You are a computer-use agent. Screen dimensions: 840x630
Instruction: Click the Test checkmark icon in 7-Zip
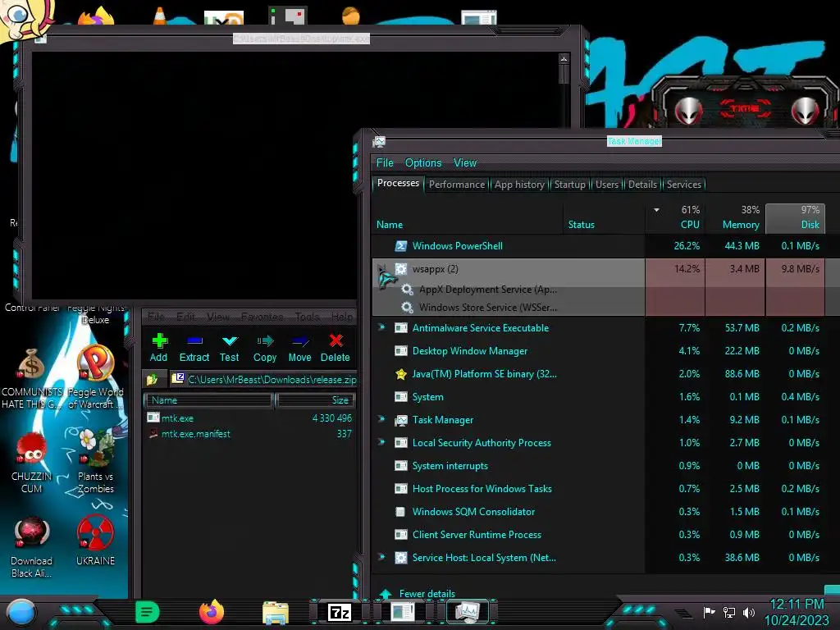230,340
